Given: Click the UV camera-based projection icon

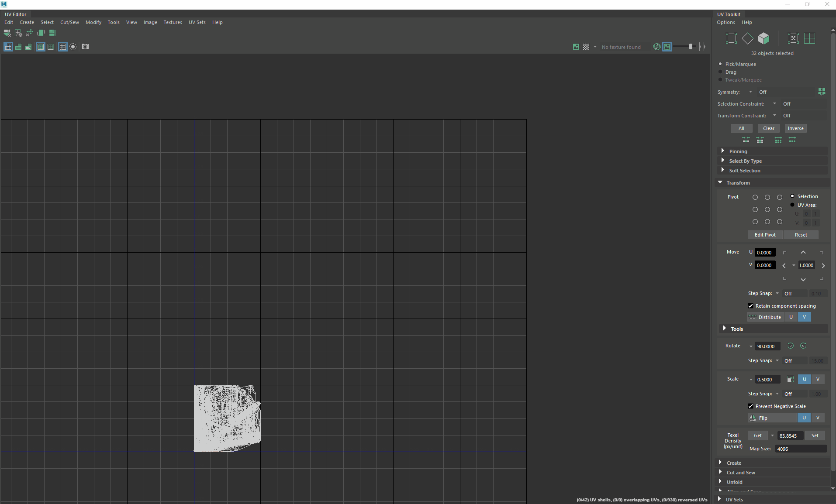Looking at the screenshot, I should 7,33.
